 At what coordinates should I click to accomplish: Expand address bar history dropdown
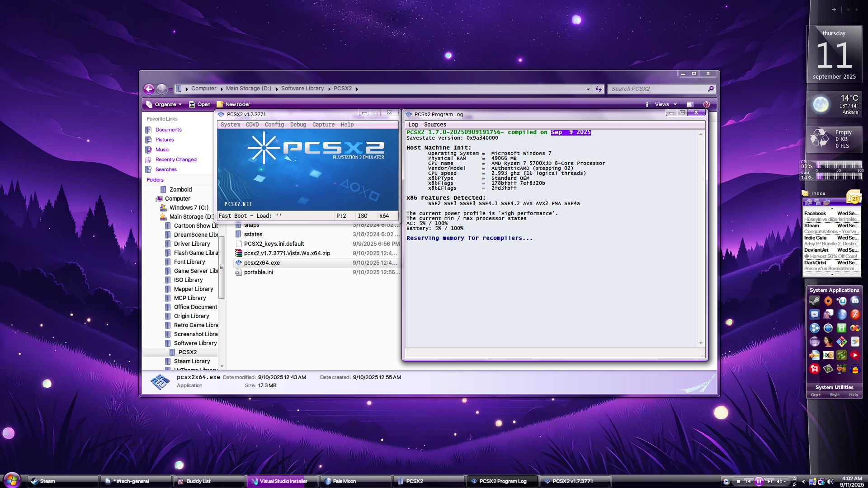[x=588, y=89]
